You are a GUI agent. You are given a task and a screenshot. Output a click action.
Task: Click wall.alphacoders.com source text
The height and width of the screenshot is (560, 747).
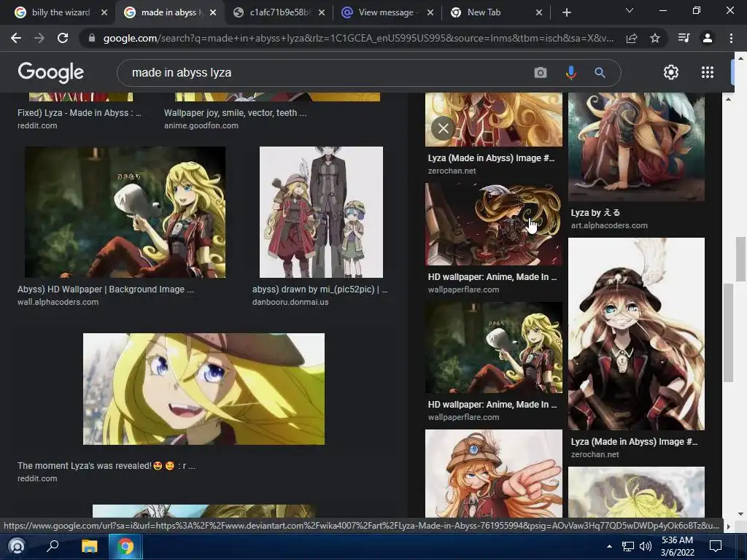(58, 302)
